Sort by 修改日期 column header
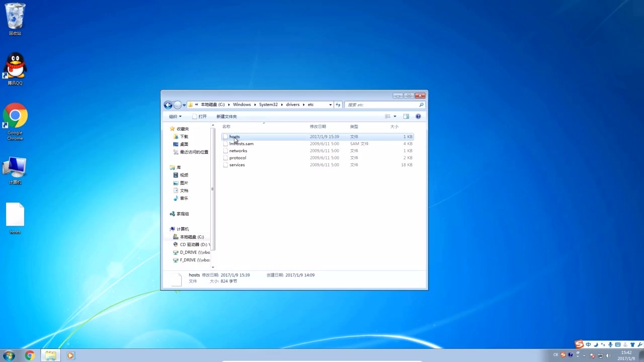The image size is (644, 362). [x=317, y=127]
